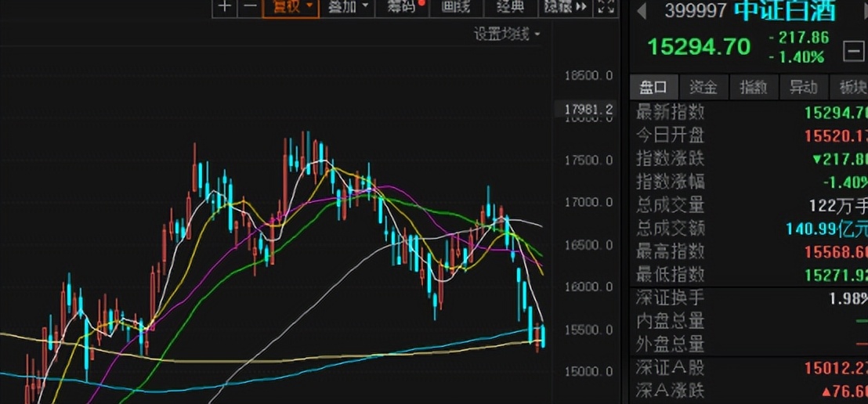Viewport: 868px width, 404px height.
Task: Click the 隐藏 double-arrow button
Action: (564, 6)
